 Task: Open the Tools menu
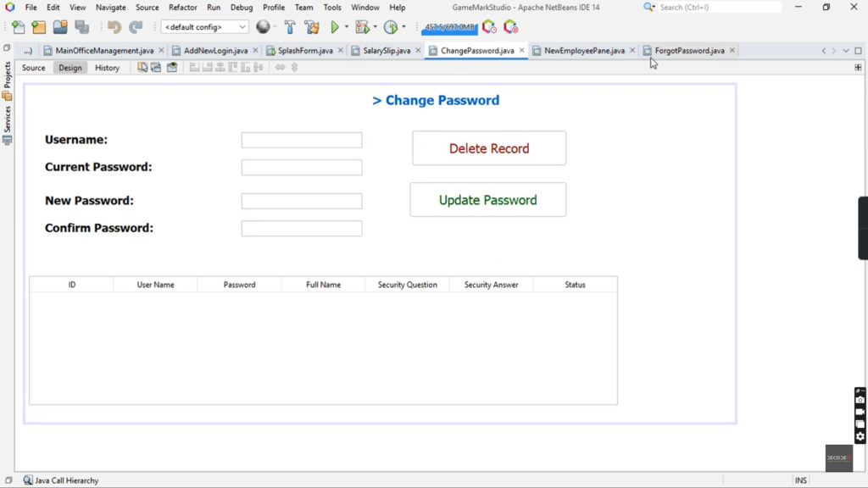click(x=332, y=7)
